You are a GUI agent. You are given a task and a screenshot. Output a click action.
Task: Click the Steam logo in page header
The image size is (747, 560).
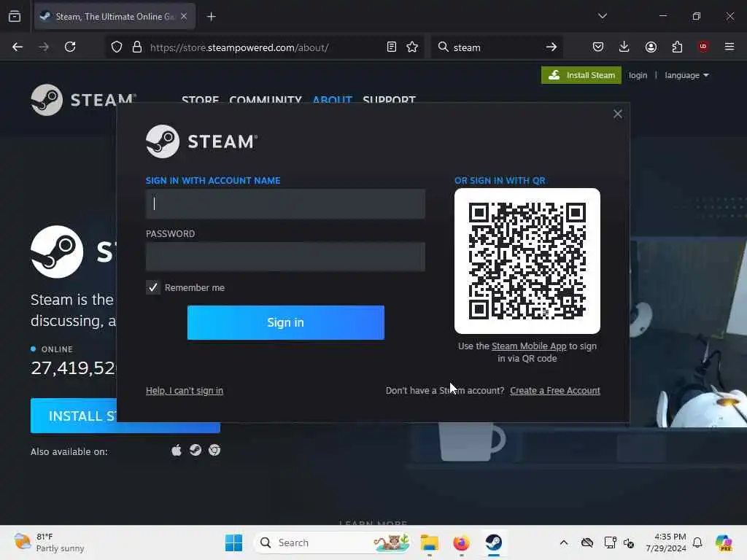pyautogui.click(x=83, y=100)
